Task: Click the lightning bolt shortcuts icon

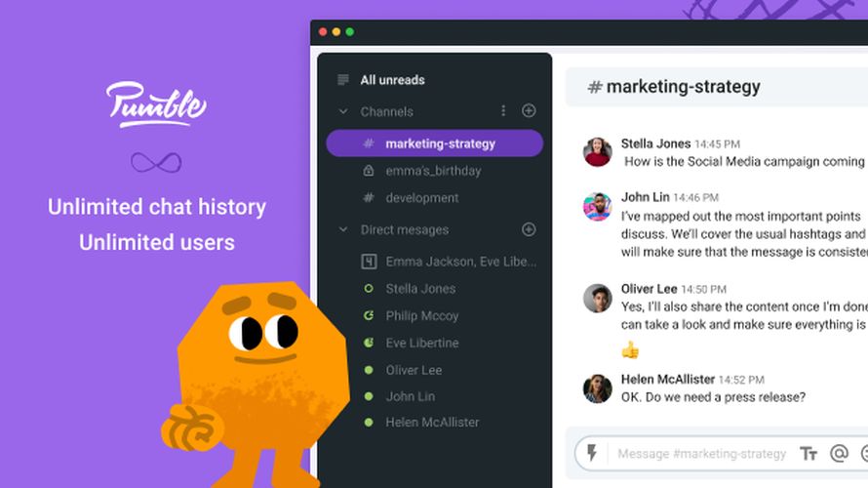Action: pos(592,453)
